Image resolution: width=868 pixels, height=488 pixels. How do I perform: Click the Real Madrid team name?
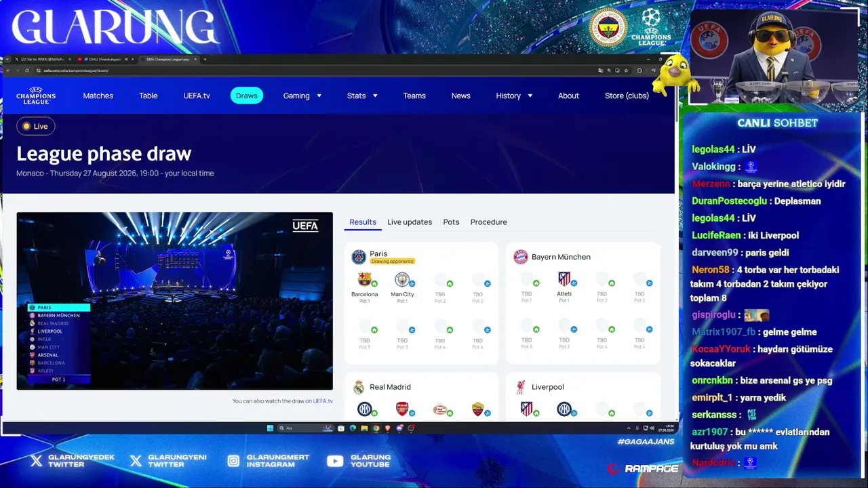click(390, 387)
